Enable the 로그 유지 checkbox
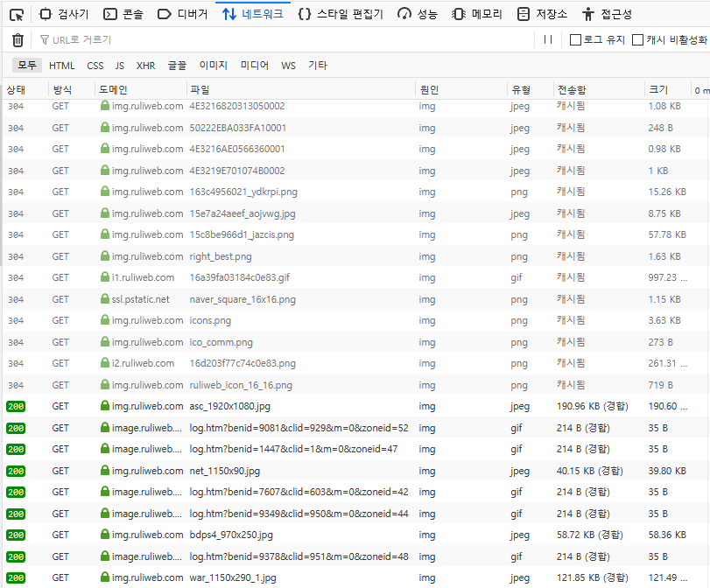 point(575,39)
